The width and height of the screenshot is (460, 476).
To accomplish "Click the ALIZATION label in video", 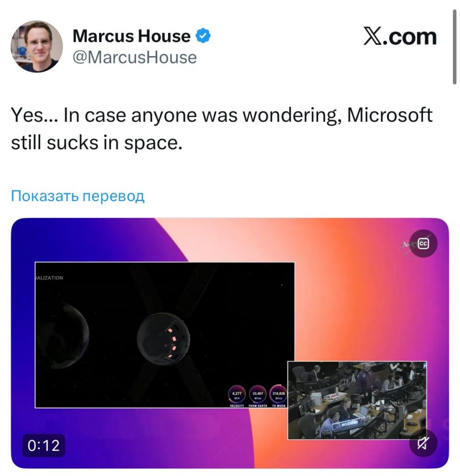I will point(49,278).
